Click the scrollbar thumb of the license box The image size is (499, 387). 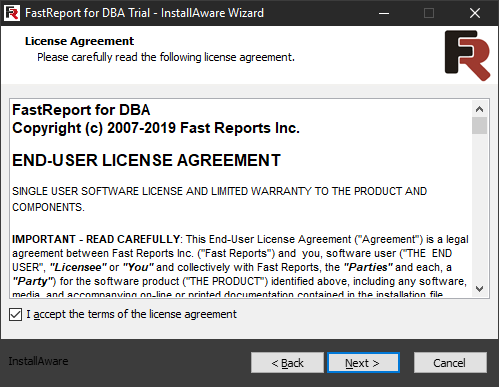click(479, 125)
